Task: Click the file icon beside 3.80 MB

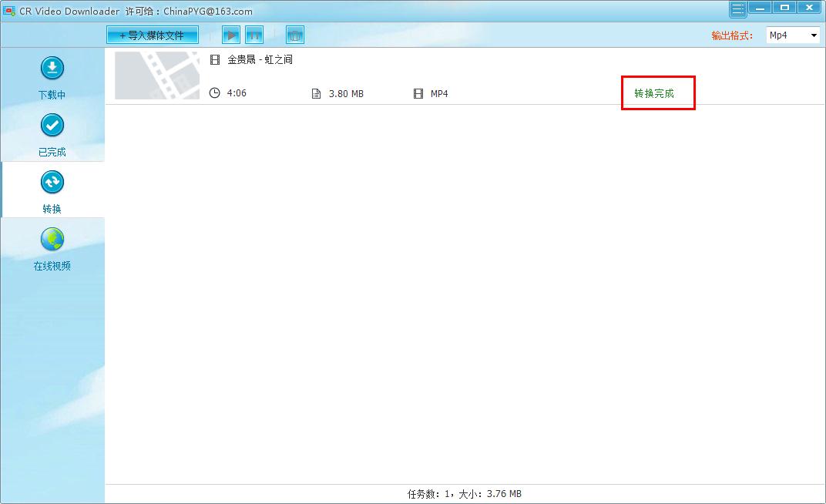Action: (x=315, y=92)
